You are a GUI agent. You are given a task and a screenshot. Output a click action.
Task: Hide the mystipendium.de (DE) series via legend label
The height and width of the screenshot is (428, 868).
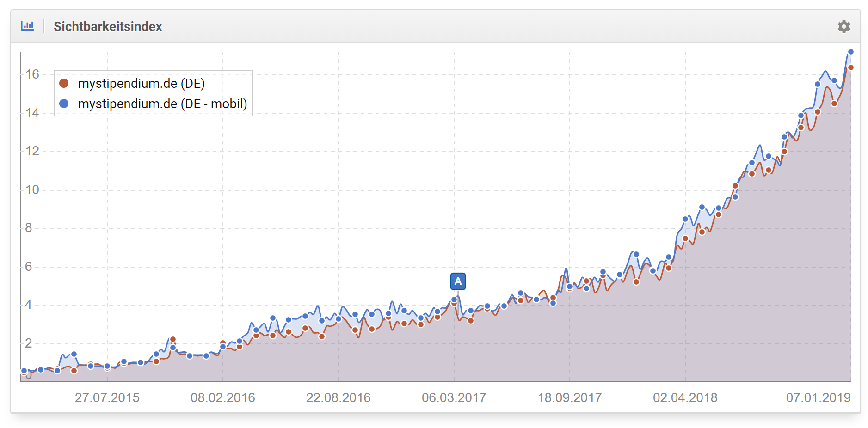141,83
